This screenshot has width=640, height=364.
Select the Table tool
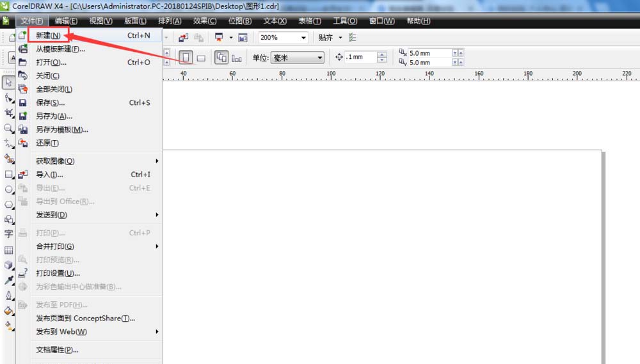(8, 249)
